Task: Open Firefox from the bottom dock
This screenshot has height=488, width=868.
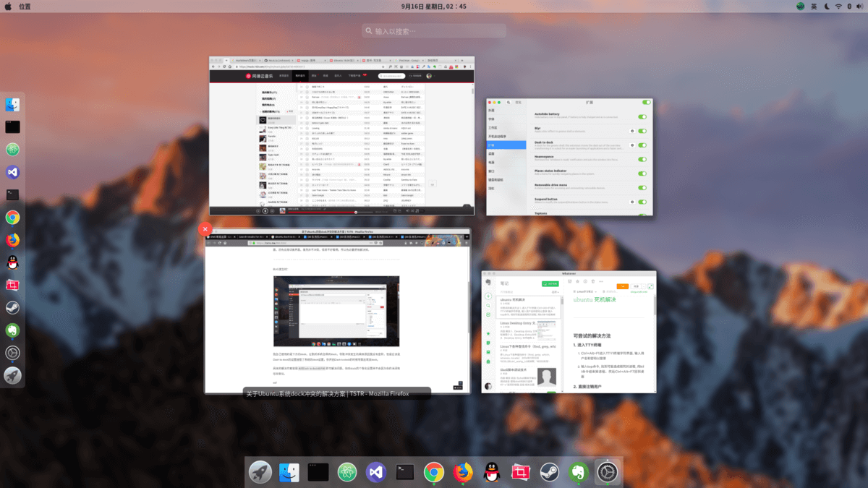Action: click(x=463, y=472)
